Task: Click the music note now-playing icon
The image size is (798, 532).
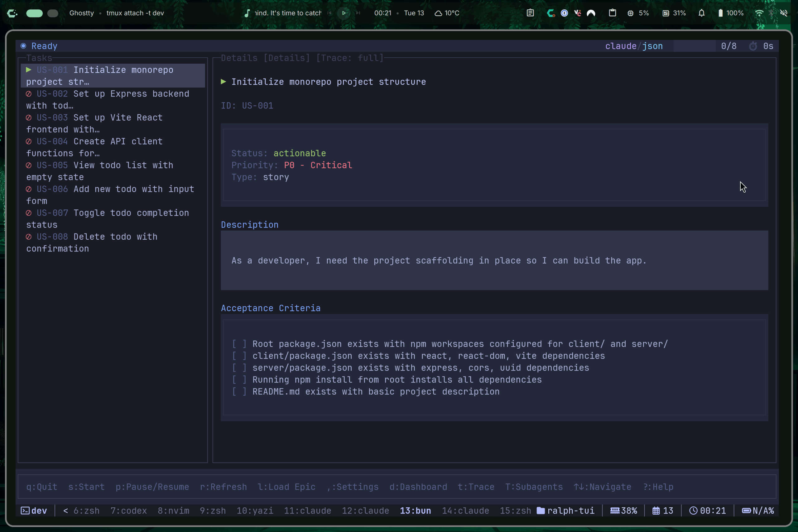Action: (x=247, y=13)
